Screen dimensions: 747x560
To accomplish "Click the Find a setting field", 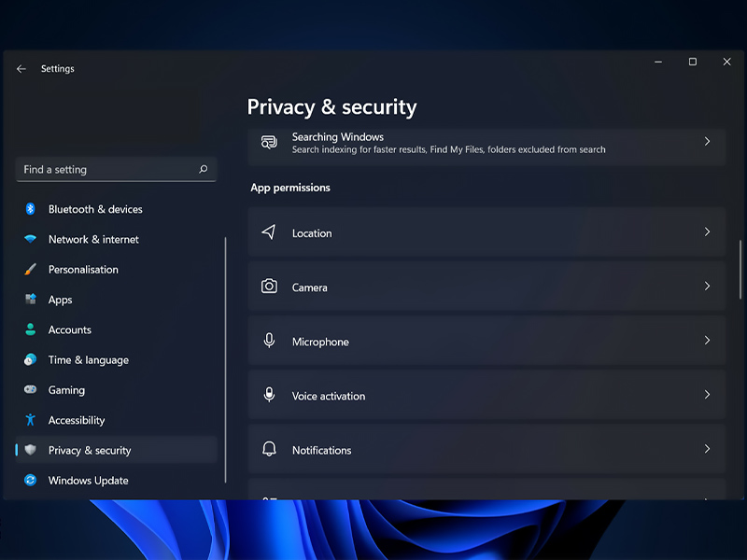I will [x=107, y=170].
